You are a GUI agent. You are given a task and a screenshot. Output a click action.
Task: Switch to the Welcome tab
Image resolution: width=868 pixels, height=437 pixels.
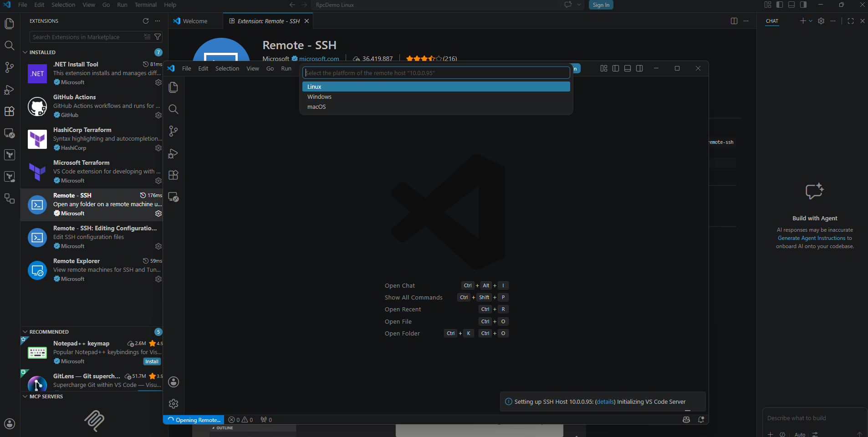point(195,21)
